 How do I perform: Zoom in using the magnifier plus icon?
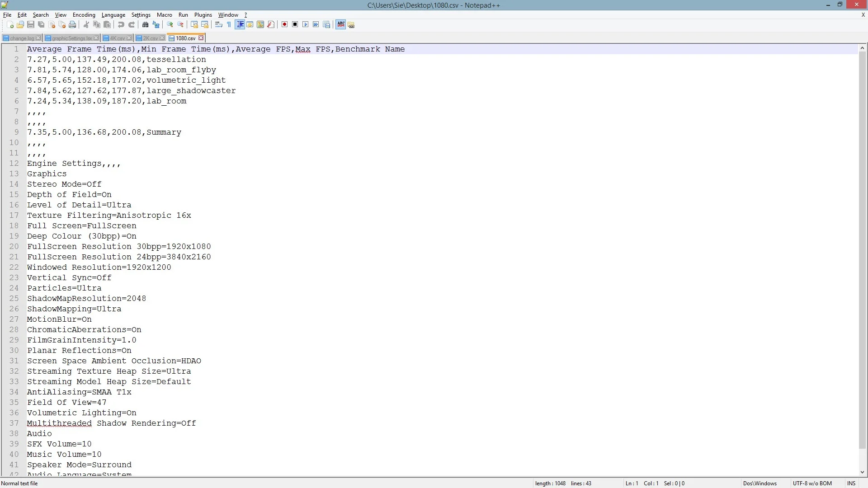point(170,24)
